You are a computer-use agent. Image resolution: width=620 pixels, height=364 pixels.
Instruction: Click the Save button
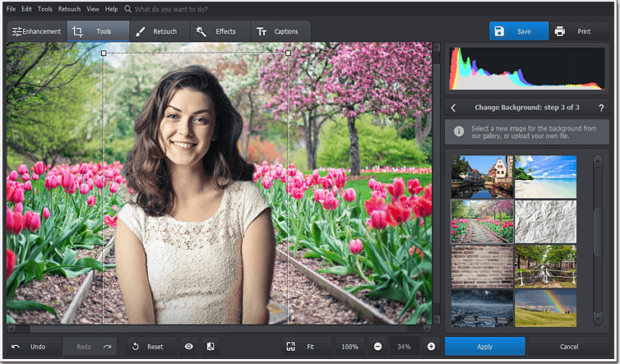coord(519,31)
